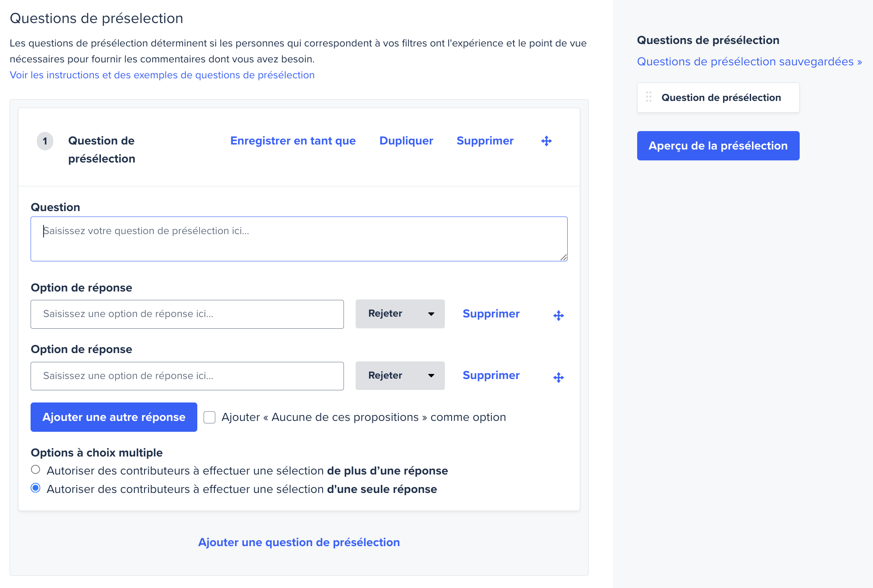873x588 pixels.
Task: Click Supprimer next to second answer option
Action: 491,375
